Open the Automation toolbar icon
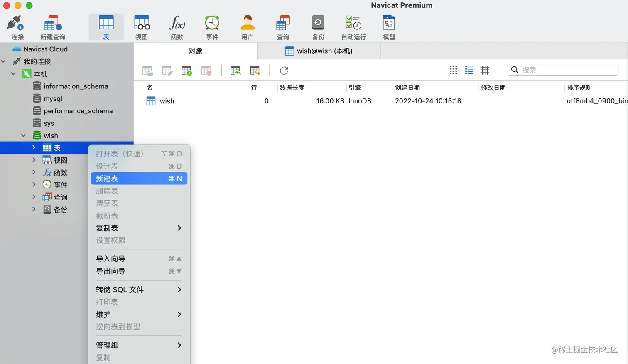The width and height of the screenshot is (628, 364). pyautogui.click(x=353, y=27)
